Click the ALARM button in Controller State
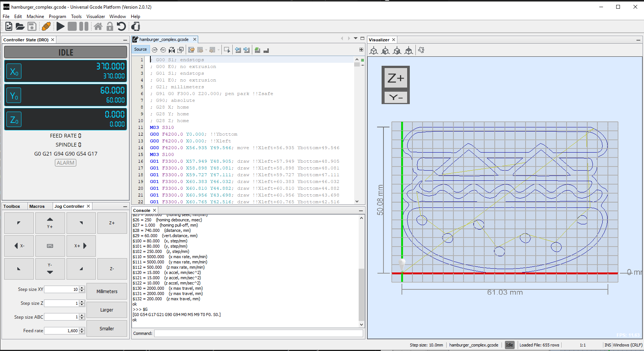This screenshot has width=644, height=351. click(65, 163)
